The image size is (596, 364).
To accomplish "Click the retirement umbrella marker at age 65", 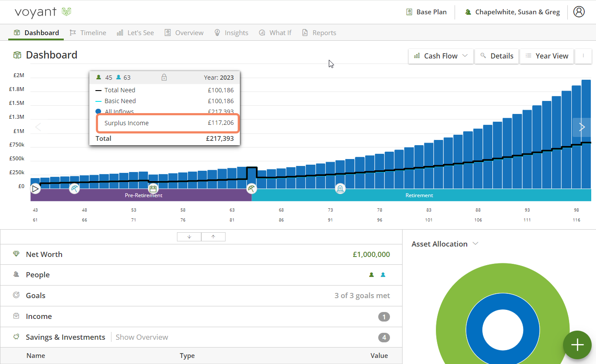I will (252, 188).
